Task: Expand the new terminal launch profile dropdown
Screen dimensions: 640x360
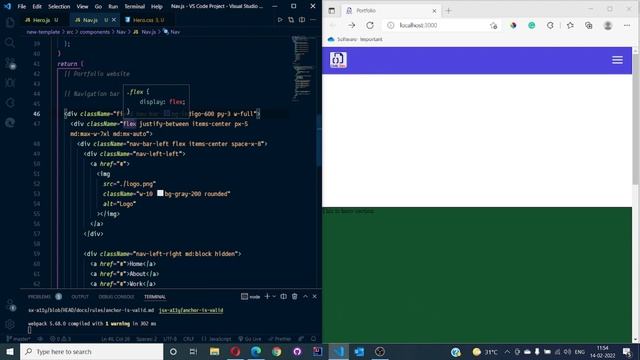Action: [x=274, y=296]
